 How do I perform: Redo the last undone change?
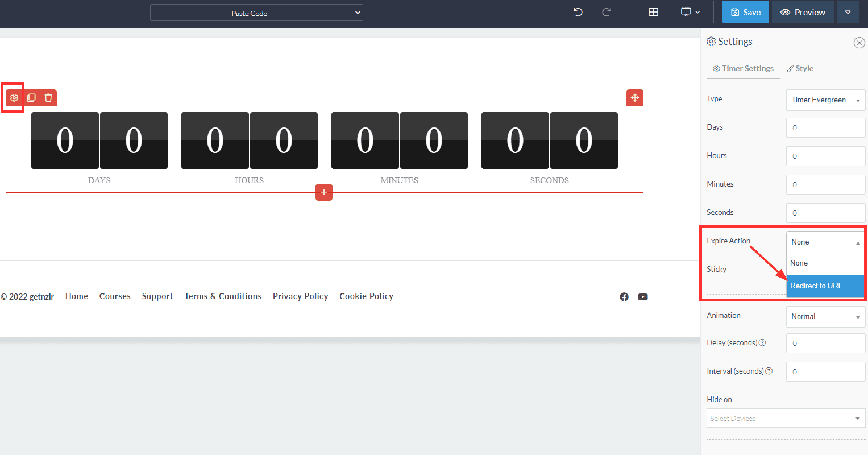(606, 11)
